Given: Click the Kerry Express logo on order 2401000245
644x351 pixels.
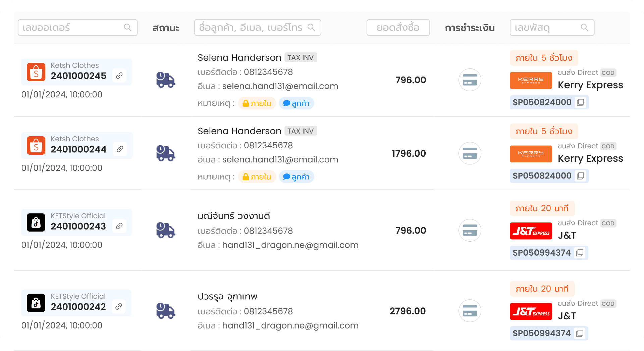Looking at the screenshot, I should 531,80.
